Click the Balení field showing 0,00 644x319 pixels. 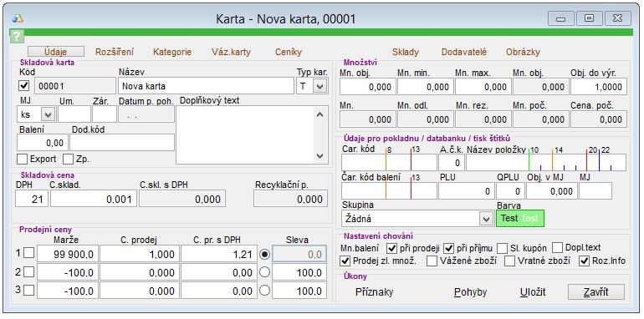pos(43,142)
